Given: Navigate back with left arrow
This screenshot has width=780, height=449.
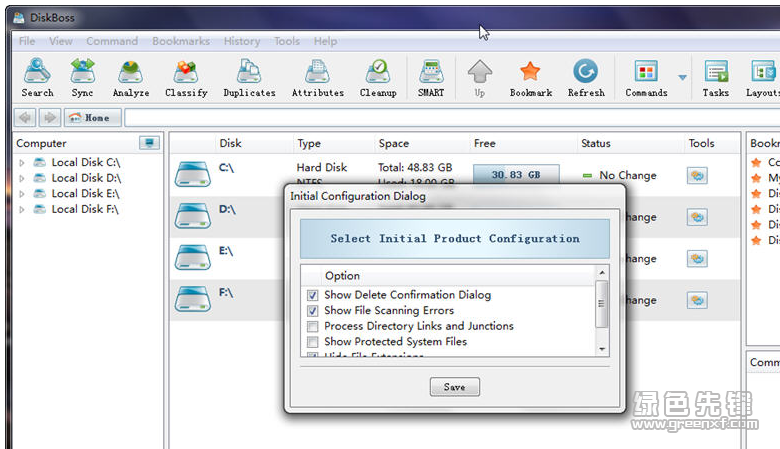Looking at the screenshot, I should 25,118.
